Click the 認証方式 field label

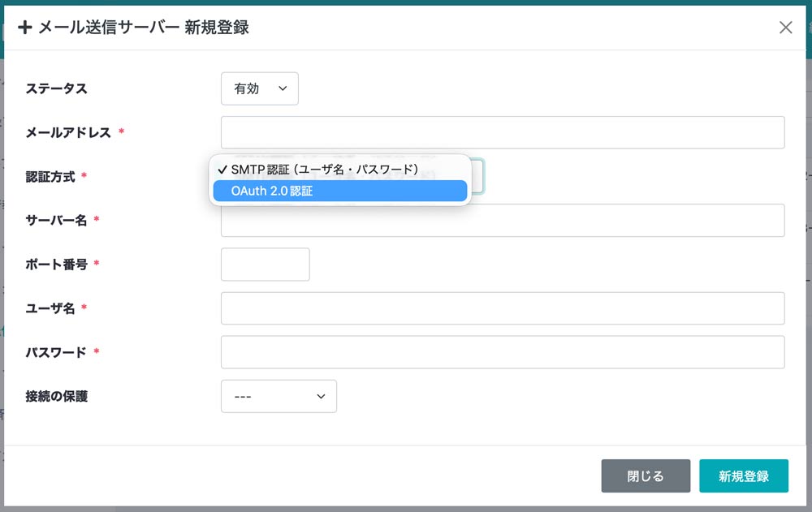(x=52, y=177)
